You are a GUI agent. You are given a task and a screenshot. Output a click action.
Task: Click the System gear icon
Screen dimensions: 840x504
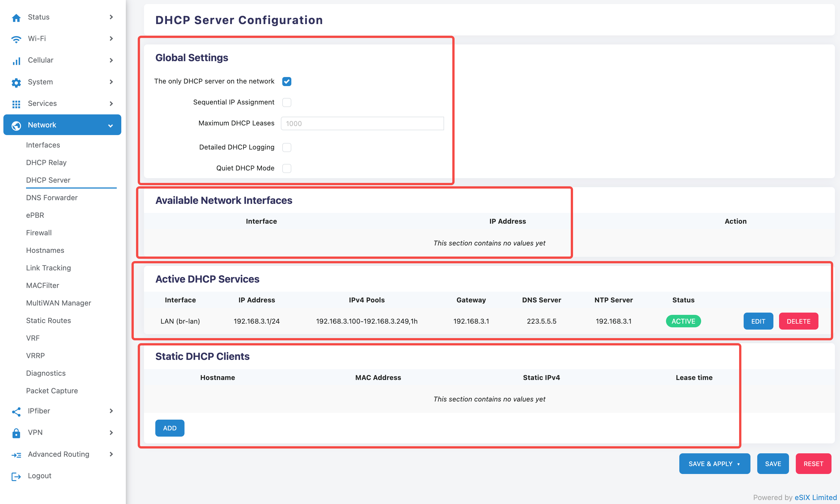(x=16, y=82)
